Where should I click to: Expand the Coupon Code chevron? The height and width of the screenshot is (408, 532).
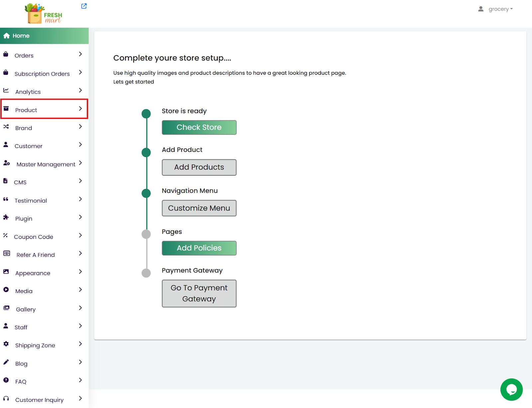pos(80,236)
